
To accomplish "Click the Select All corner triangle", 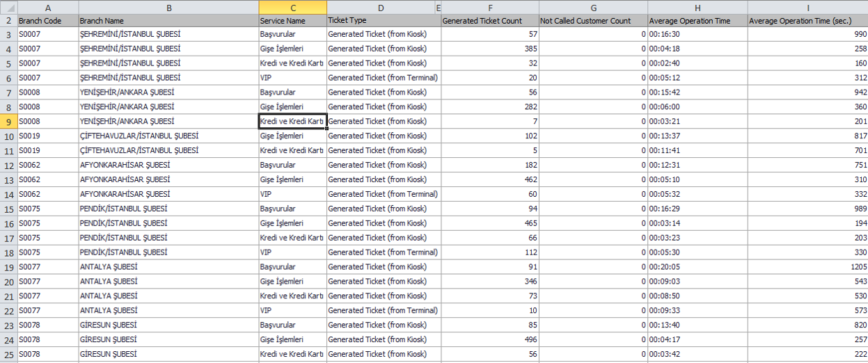I will tap(8, 7).
